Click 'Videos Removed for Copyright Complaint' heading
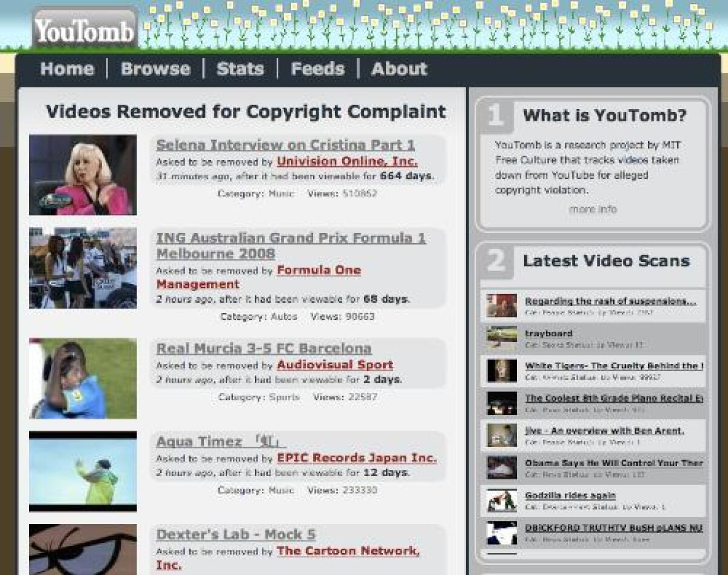This screenshot has height=575, width=728. pyautogui.click(x=246, y=112)
